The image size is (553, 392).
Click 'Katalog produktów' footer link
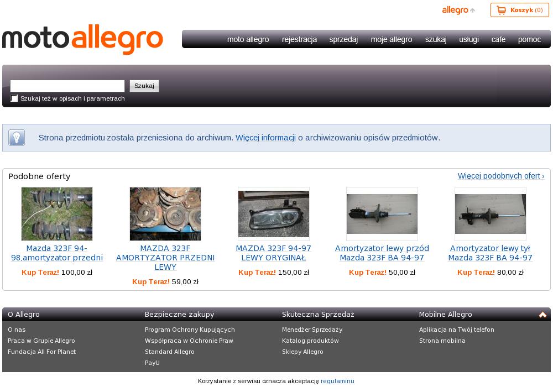[x=310, y=341]
